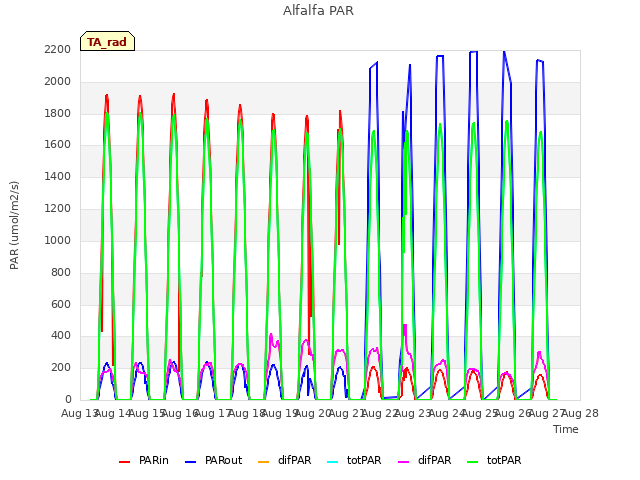Click the Aug 28 x-axis label

click(580, 414)
